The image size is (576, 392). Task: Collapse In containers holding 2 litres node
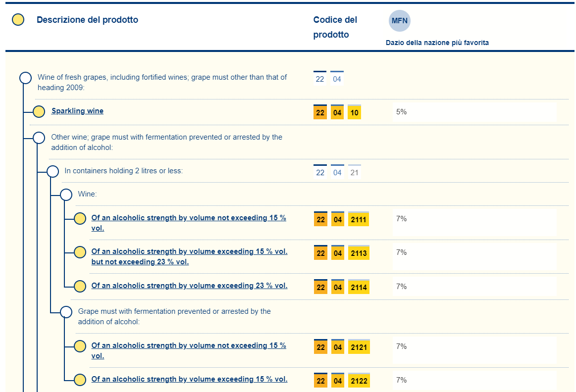52,172
